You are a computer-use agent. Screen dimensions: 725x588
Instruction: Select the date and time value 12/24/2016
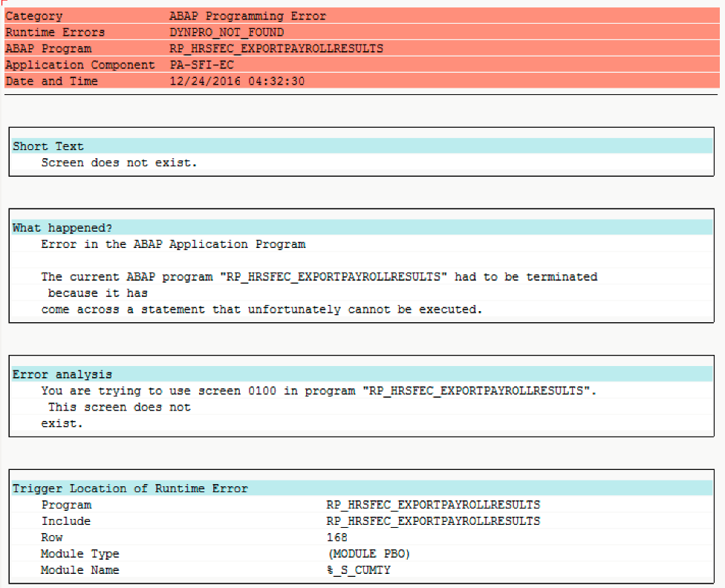237,81
